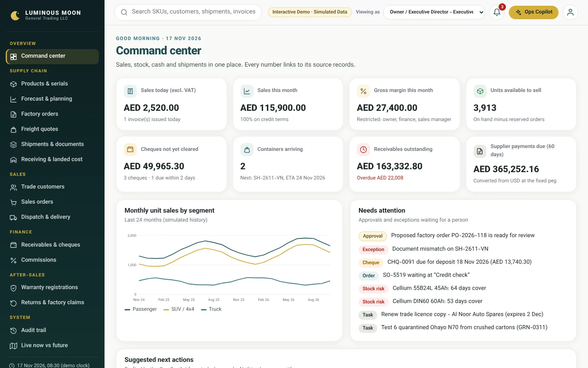Screen dimensions: 588x368
Task: Open Returns & factory claims
Action: (x=52, y=303)
